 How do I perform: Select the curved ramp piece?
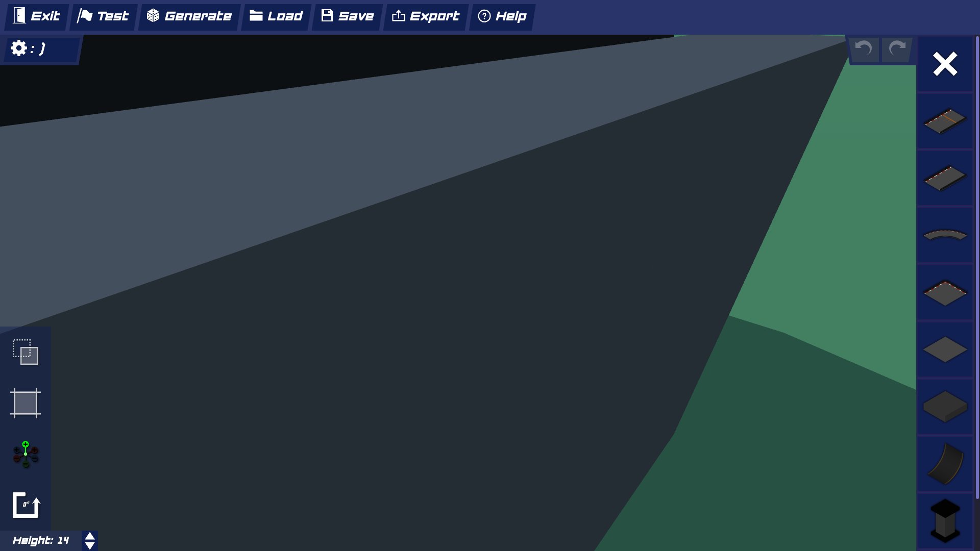(x=945, y=464)
